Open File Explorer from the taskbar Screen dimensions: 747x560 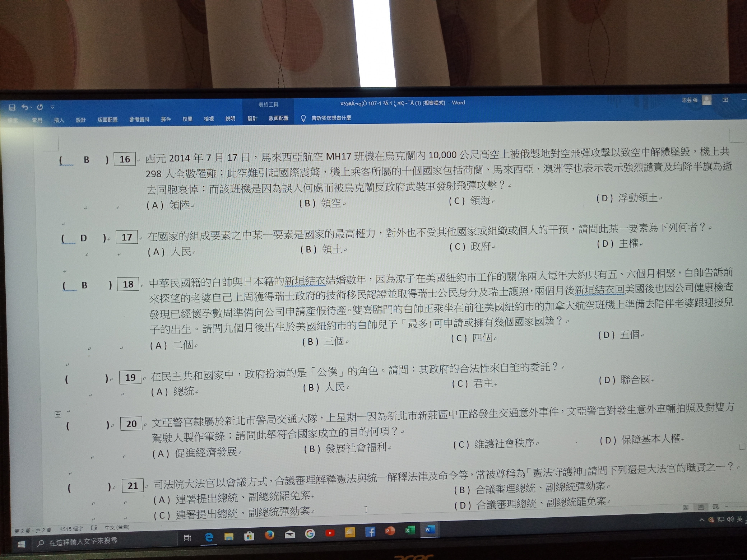pyautogui.click(x=229, y=536)
